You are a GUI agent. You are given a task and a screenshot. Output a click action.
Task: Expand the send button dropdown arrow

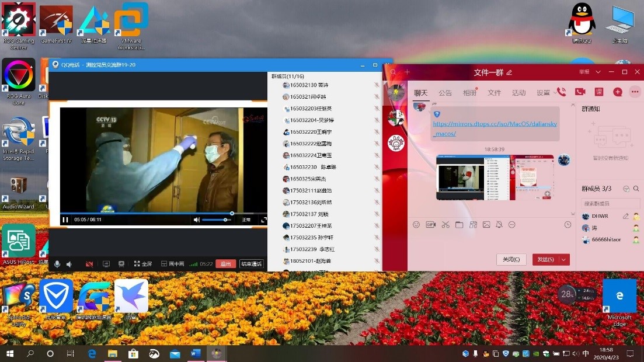click(564, 259)
